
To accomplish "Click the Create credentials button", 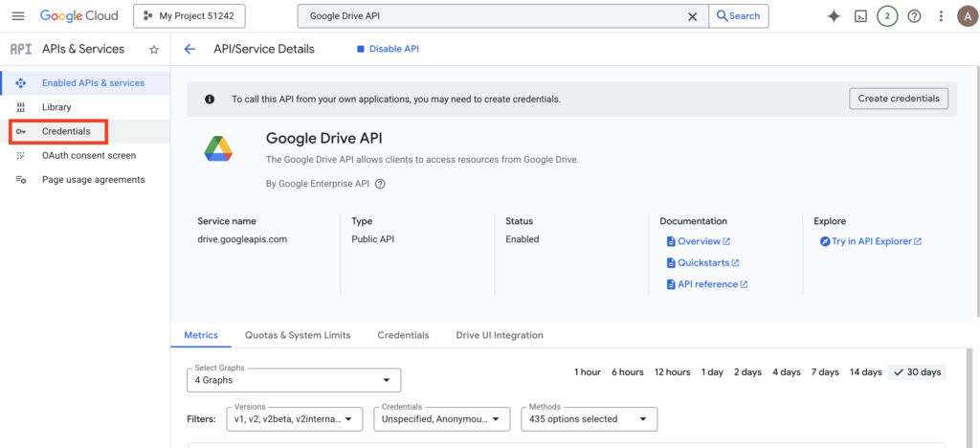I will (899, 99).
